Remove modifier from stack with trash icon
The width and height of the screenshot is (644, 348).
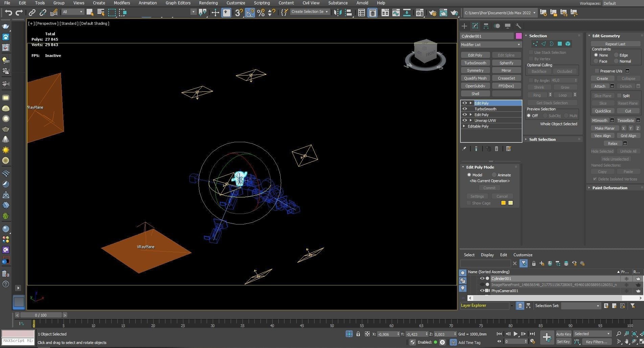[497, 149]
